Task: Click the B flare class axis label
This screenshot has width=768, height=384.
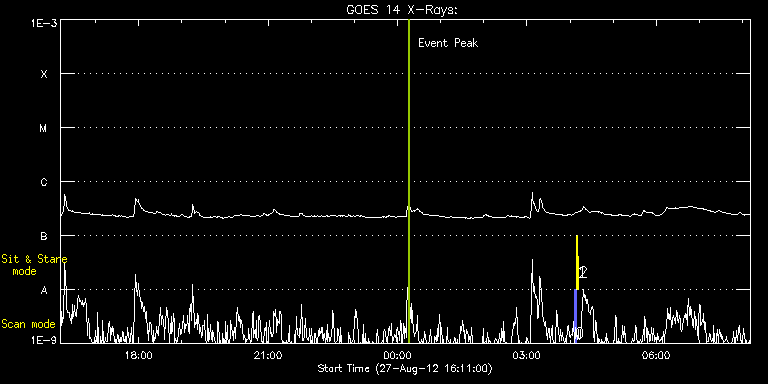Action: [x=44, y=236]
